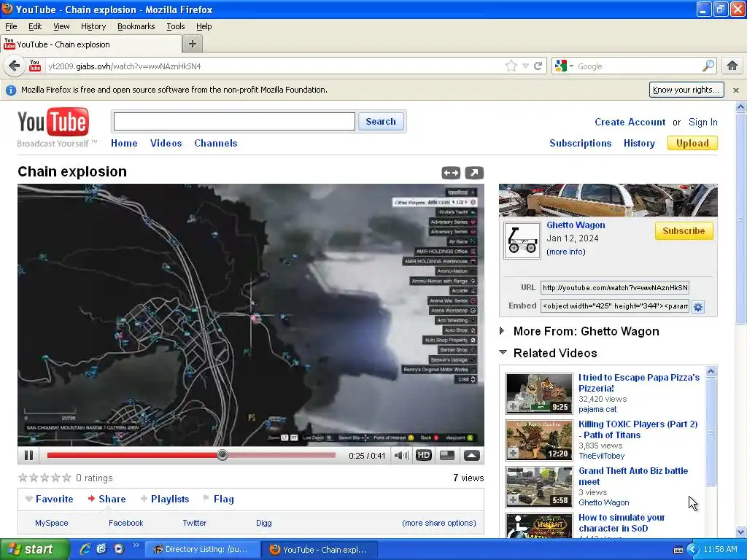Screen dimensions: 747x560
Task: Go back with the browser back arrow
Action: (x=15, y=66)
